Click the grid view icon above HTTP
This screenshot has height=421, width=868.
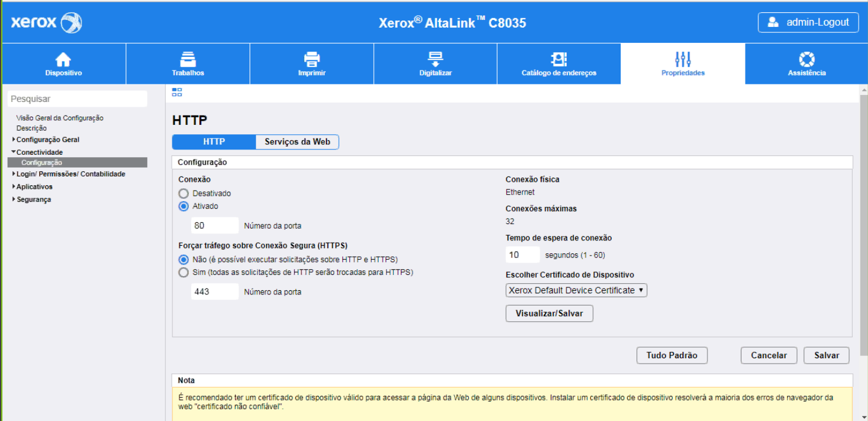(177, 92)
